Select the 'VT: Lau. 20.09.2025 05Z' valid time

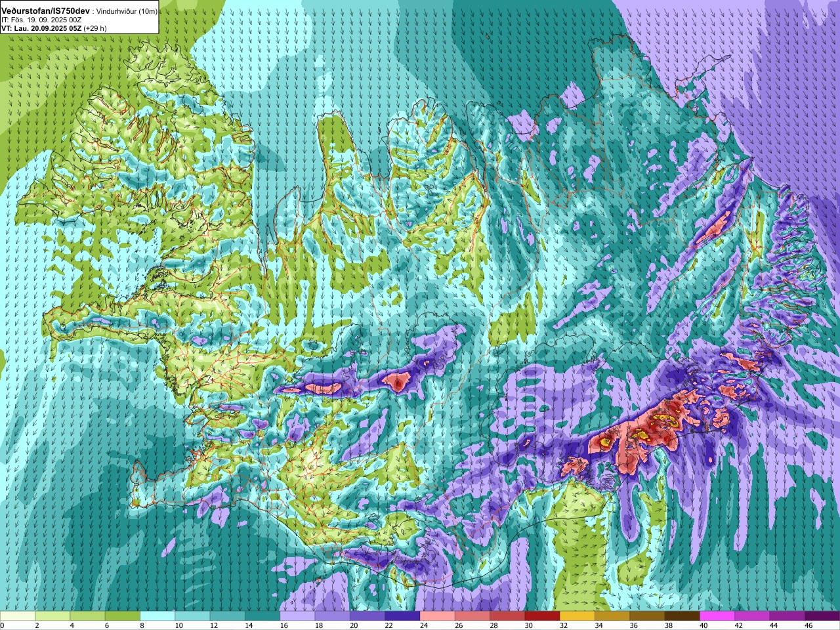[41, 28]
